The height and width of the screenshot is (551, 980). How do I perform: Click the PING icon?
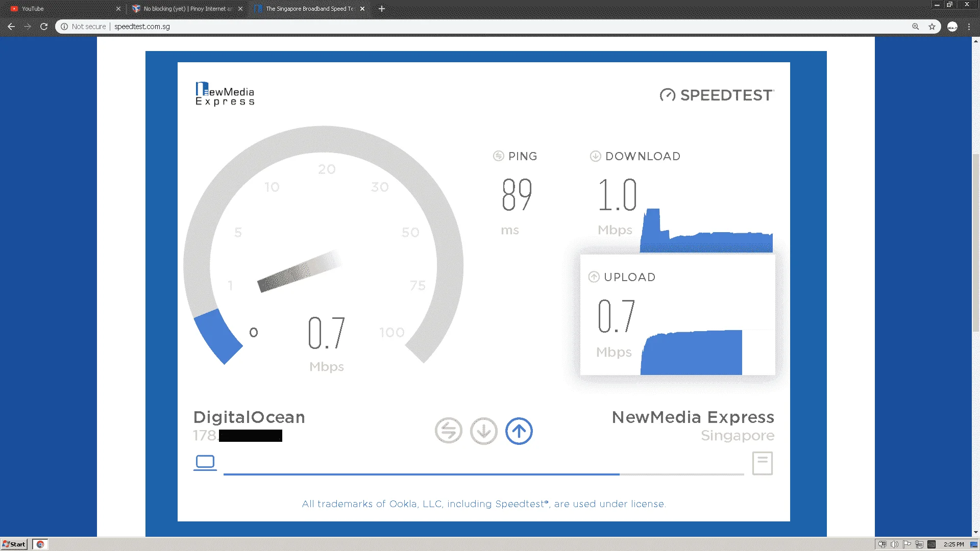[x=499, y=156]
